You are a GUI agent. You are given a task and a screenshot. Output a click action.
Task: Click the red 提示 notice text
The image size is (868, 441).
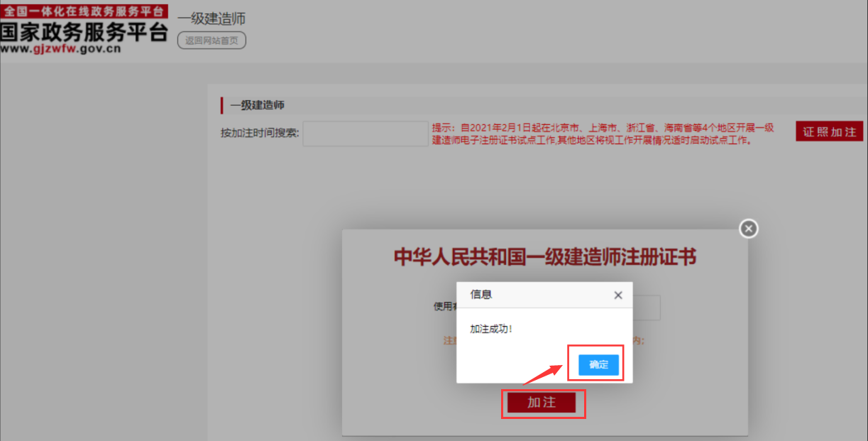[x=602, y=134]
